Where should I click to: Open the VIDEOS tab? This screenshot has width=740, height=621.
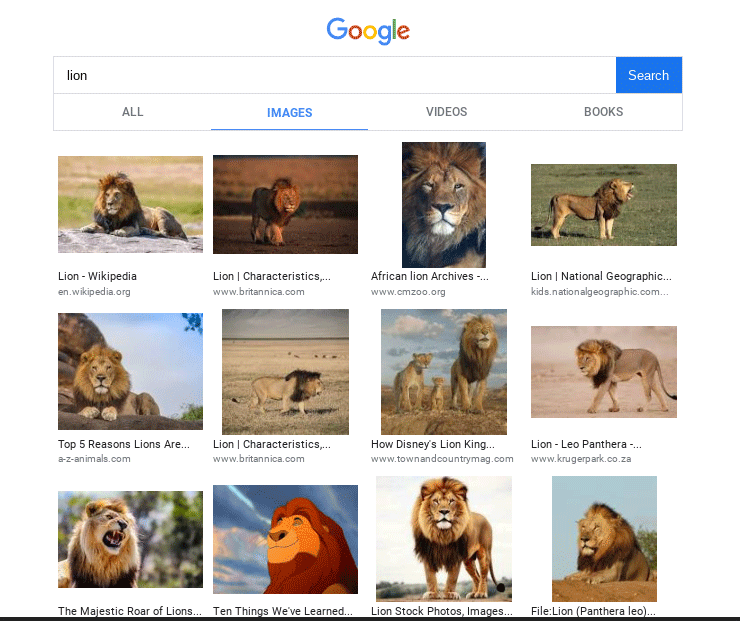coord(446,112)
